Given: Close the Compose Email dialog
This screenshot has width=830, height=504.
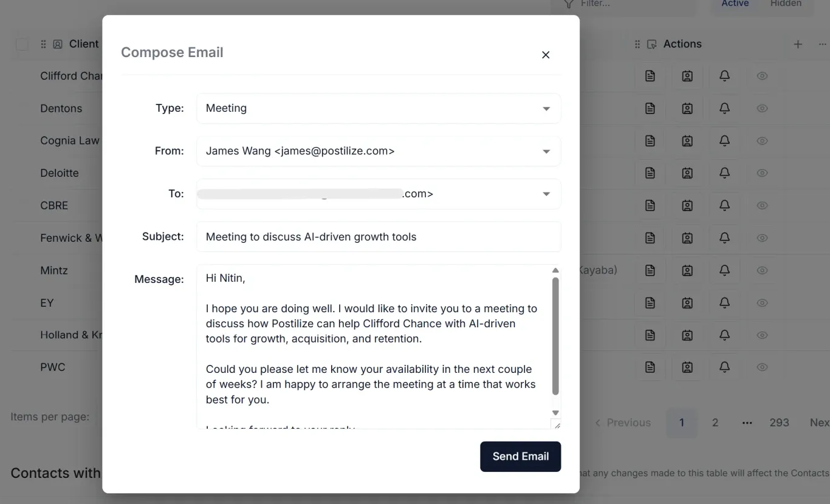Looking at the screenshot, I should (x=546, y=55).
